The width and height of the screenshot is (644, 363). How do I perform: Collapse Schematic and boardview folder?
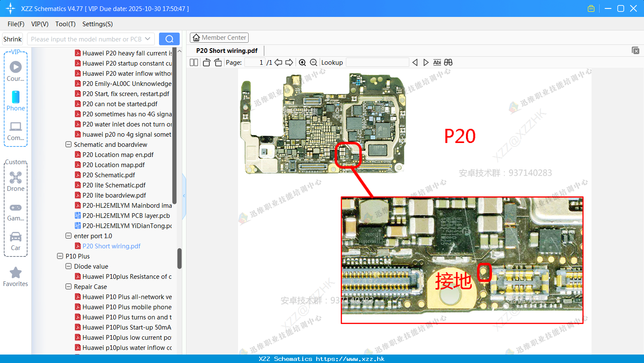69,144
